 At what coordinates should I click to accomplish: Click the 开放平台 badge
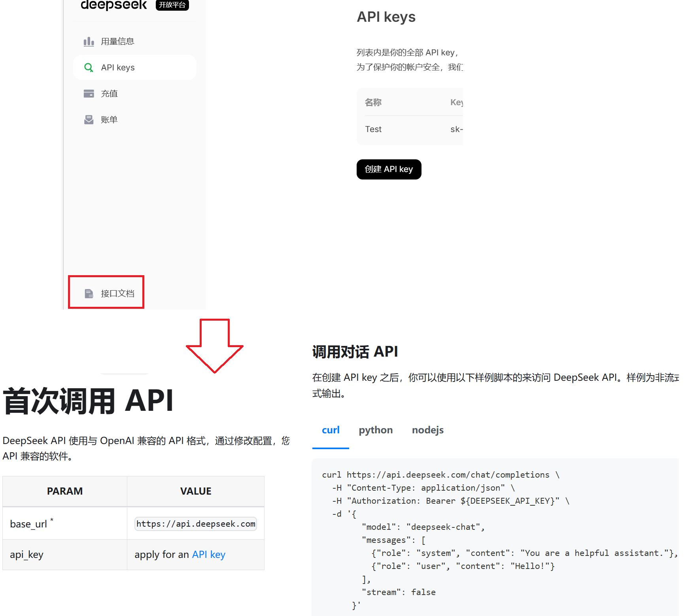tap(172, 5)
